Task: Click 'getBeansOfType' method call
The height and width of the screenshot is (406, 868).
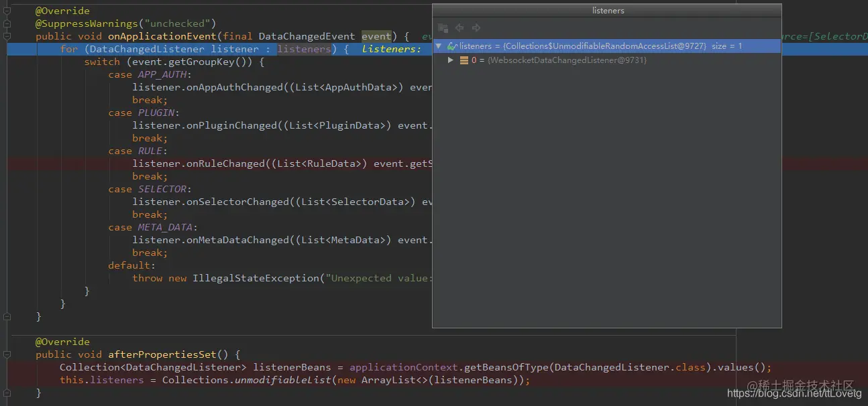Action: 506,367
